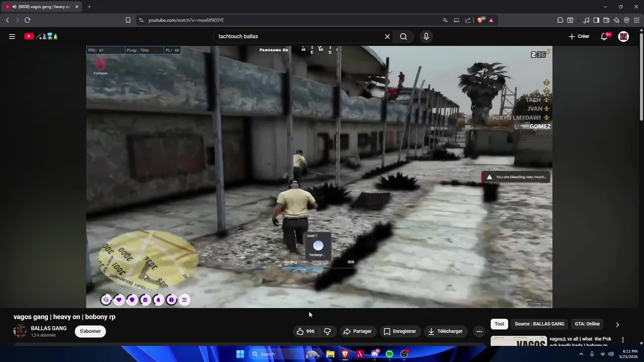
Task: Open media control music note icon
Action: coord(586,20)
